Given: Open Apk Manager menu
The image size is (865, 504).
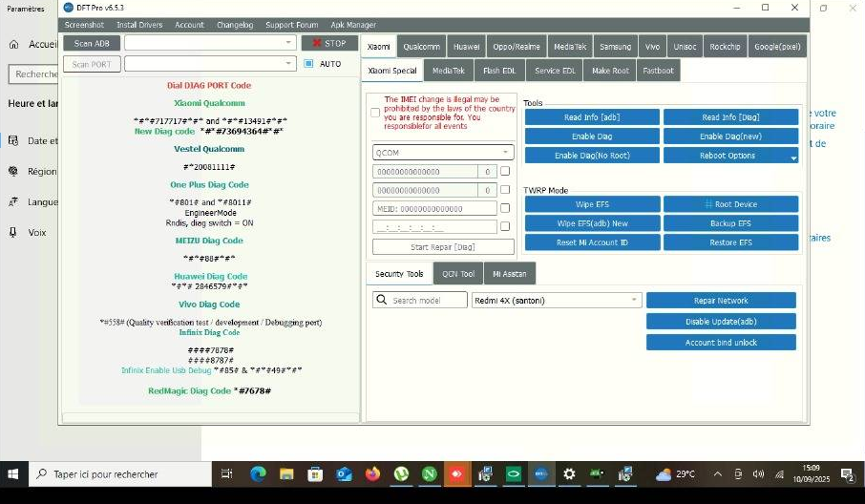Looking at the screenshot, I should 353,25.
